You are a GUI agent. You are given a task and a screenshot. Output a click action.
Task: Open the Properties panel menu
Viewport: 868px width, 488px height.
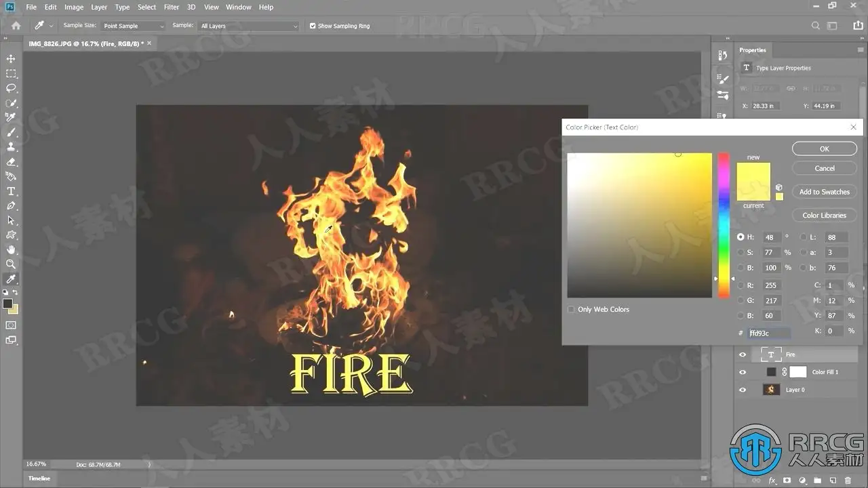click(861, 50)
